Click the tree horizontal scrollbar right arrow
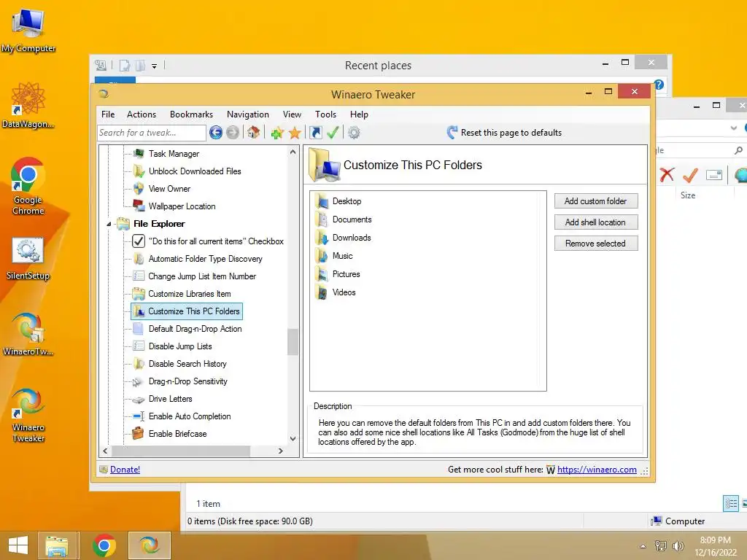This screenshot has height=560, width=747. click(281, 451)
